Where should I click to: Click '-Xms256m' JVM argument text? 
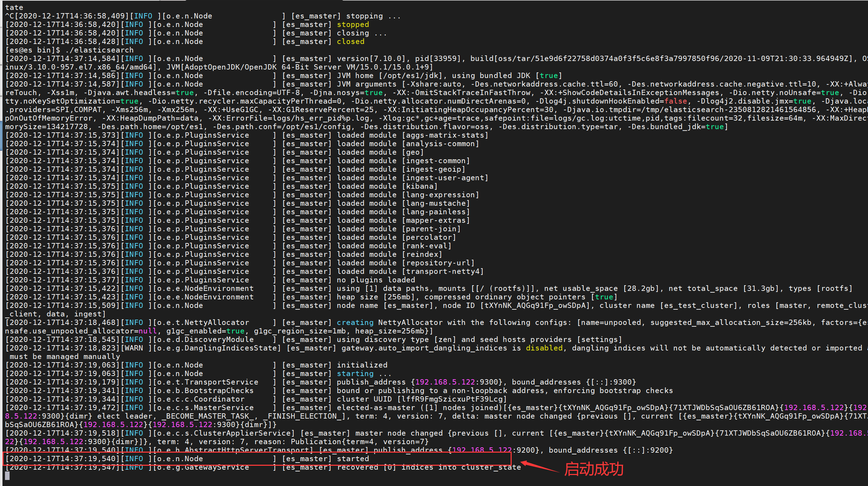pyautogui.click(x=129, y=110)
